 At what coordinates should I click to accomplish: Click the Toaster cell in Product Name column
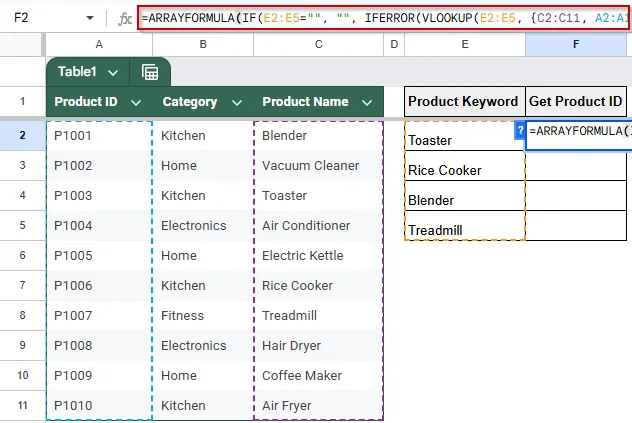(318, 196)
